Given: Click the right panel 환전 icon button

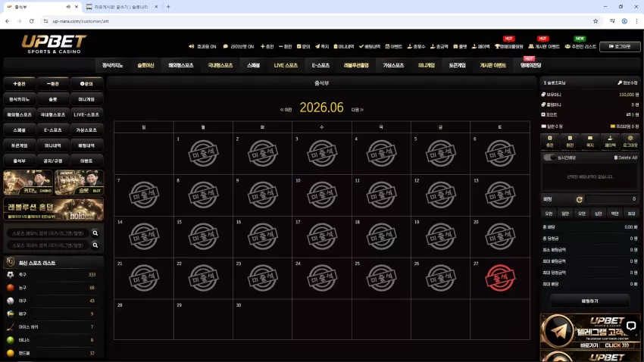Looking at the screenshot, I should click(570, 141).
